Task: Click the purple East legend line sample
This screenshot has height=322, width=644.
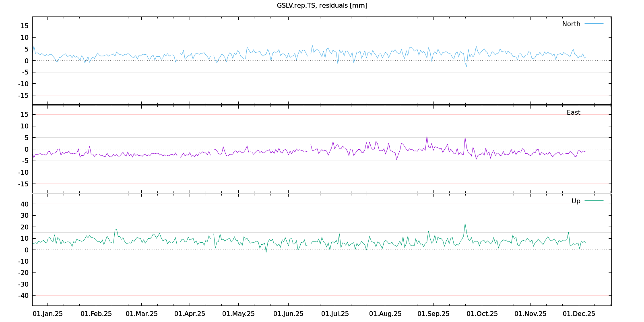Action: (594, 112)
